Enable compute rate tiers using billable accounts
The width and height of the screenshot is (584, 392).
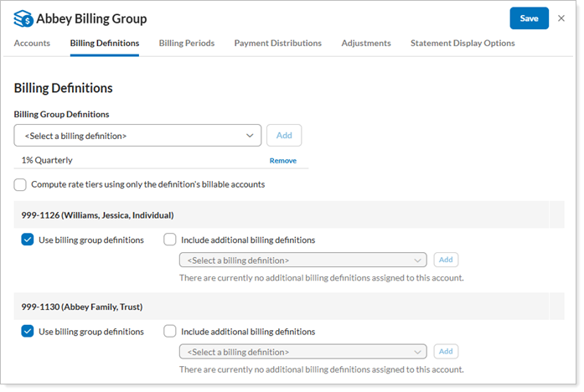20,184
